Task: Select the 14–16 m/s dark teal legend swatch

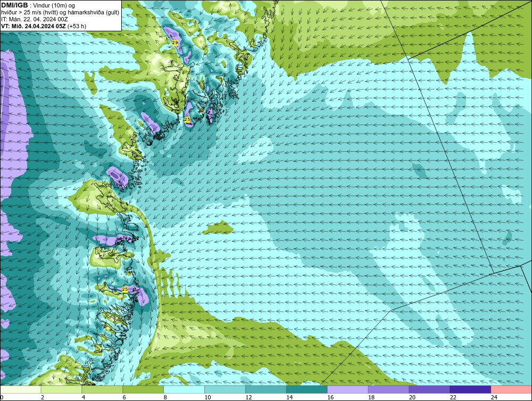Action: [x=307, y=389]
